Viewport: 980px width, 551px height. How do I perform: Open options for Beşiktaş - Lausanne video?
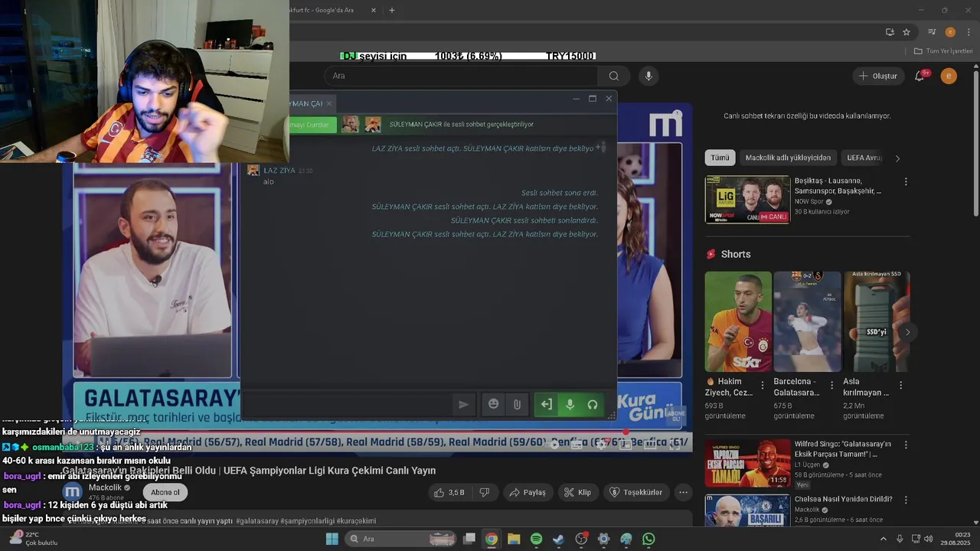click(906, 182)
